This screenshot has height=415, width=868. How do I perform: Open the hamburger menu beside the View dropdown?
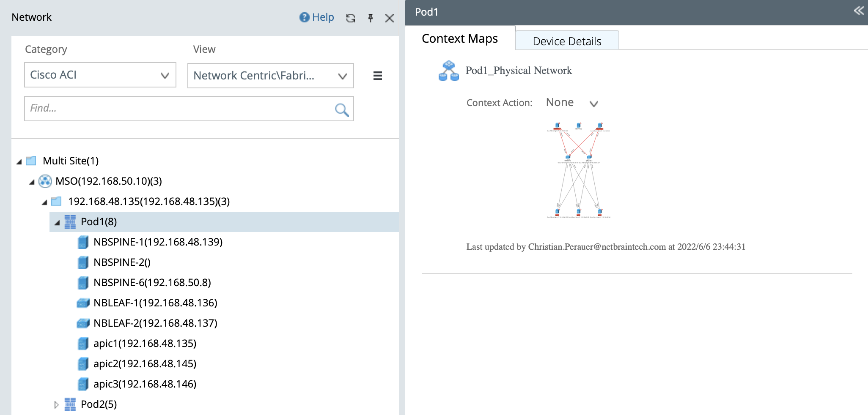pos(377,76)
